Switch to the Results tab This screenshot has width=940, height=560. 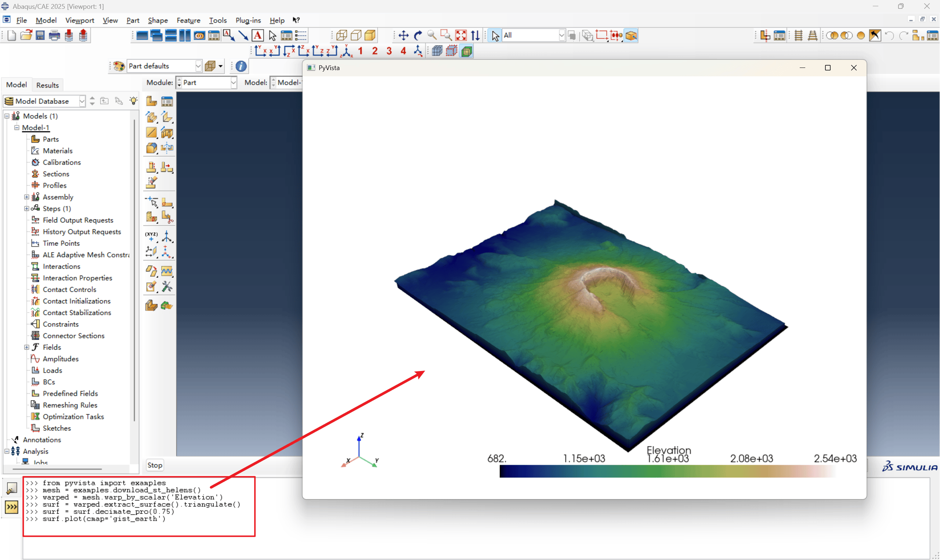coord(48,85)
